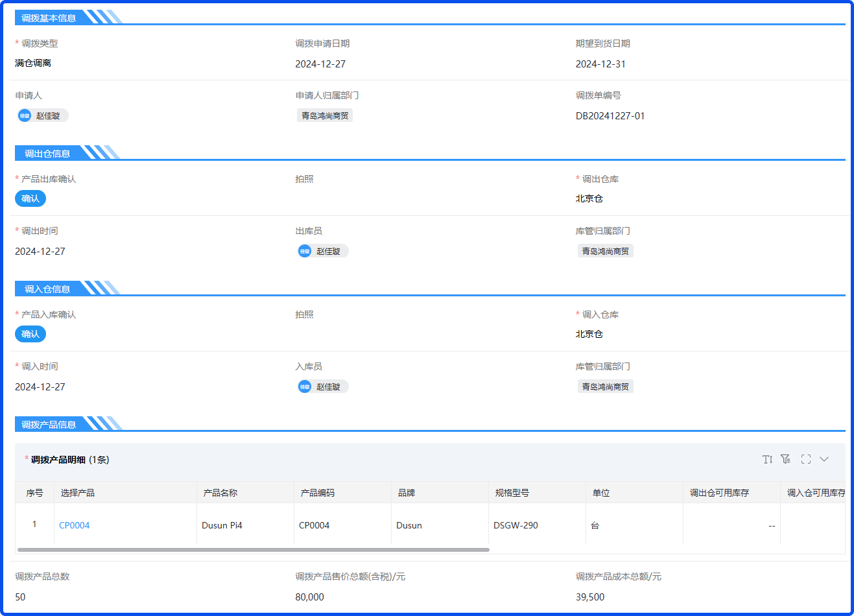Click the 入库员 avatar icon

pyautogui.click(x=305, y=386)
